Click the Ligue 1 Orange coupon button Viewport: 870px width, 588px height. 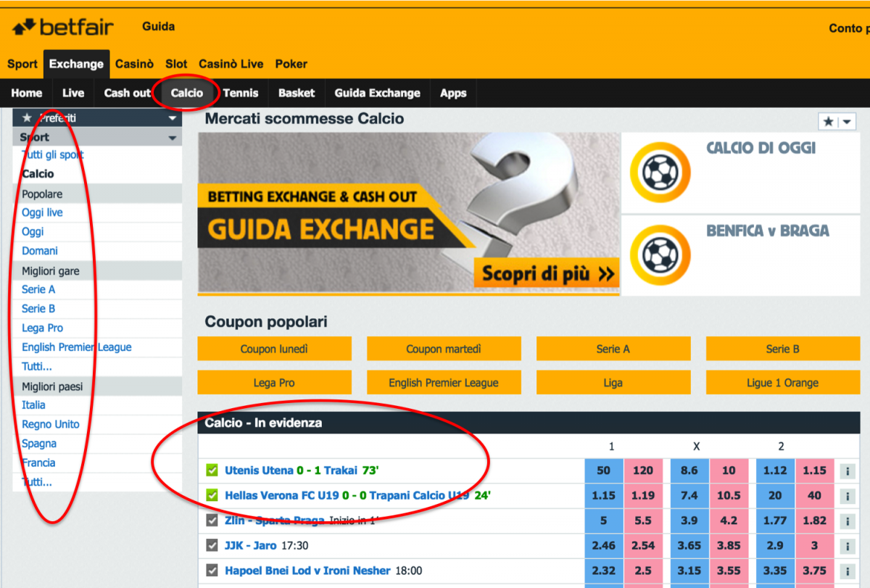[783, 383]
